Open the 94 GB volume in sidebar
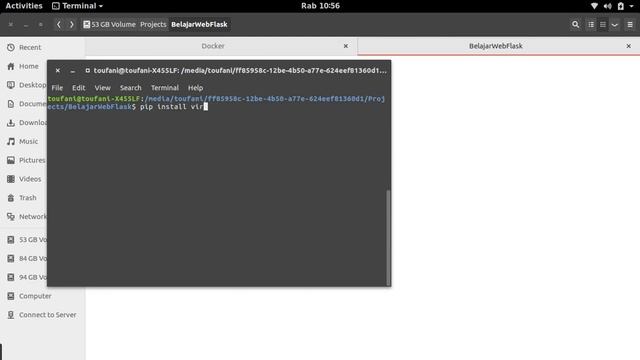Screen dimensions: 640x360 (x=27, y=277)
